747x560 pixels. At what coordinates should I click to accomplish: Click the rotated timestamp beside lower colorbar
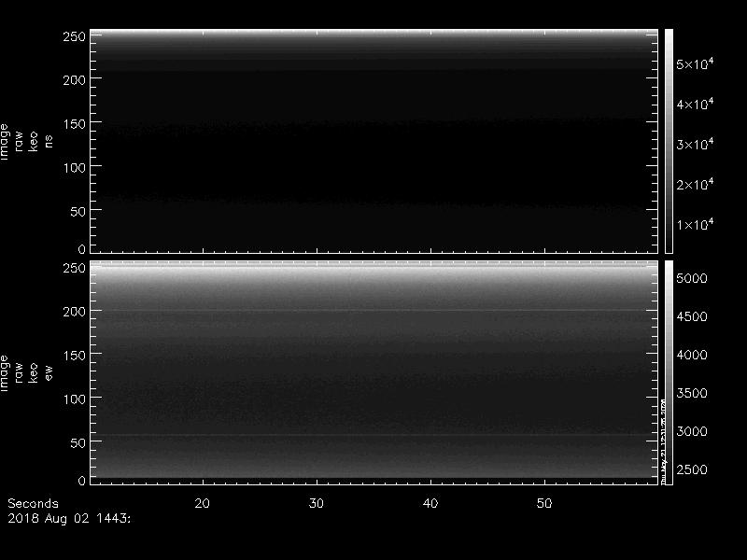coord(663,441)
